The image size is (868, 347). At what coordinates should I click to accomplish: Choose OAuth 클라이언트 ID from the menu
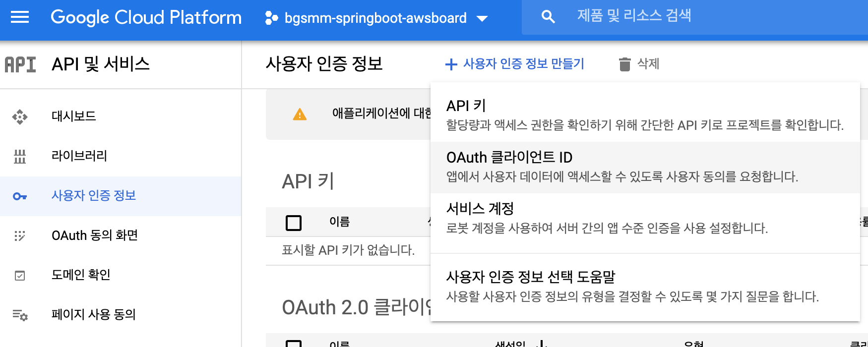point(645,167)
